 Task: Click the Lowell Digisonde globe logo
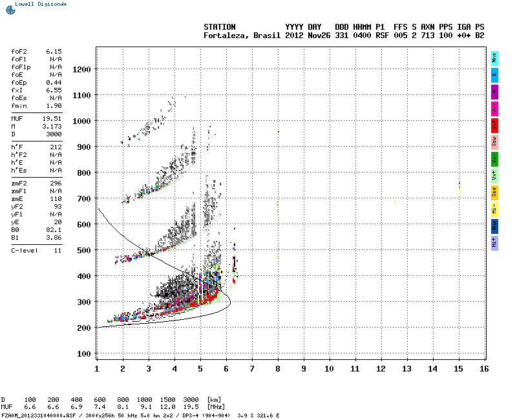pyautogui.click(x=10, y=10)
